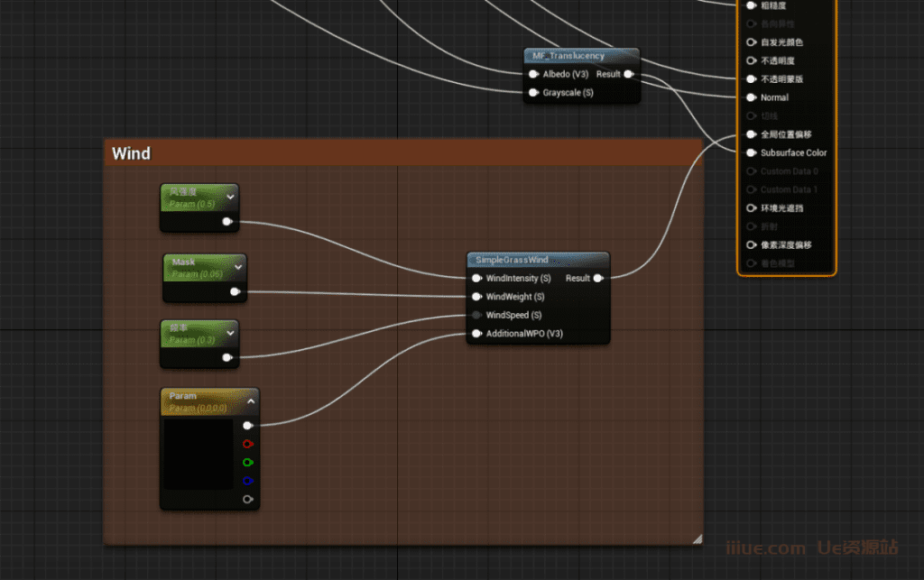The image size is (924, 580).
Task: Click the green channel output pin of Param
Action: tap(248, 462)
